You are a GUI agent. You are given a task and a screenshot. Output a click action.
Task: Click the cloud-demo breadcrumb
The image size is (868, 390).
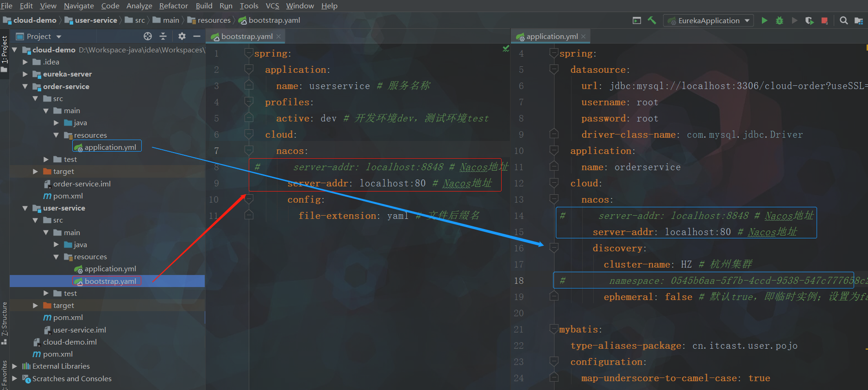click(30, 20)
